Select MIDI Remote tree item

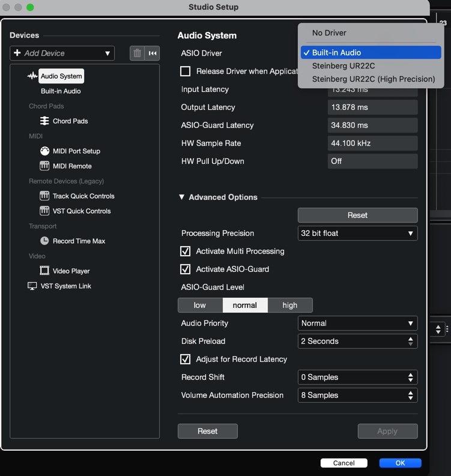click(72, 166)
